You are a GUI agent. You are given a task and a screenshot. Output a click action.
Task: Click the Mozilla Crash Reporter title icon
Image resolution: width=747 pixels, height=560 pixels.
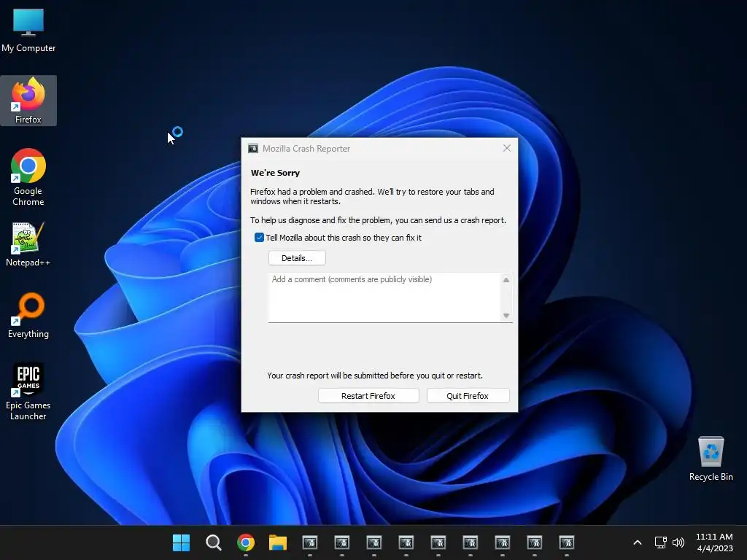pos(253,149)
